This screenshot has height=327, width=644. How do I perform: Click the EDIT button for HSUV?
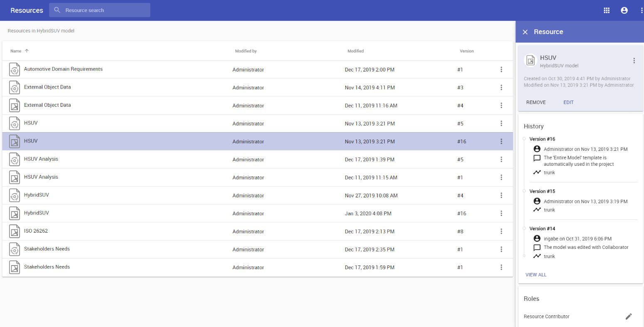568,102
